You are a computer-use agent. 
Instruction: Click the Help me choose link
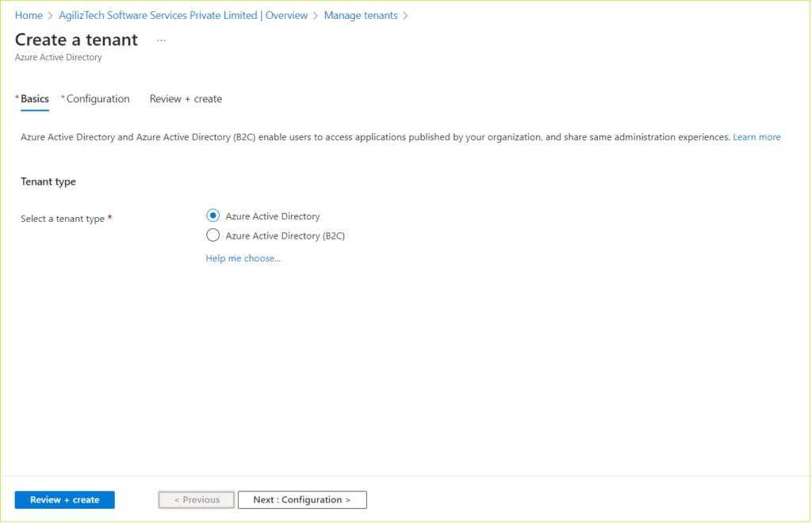[x=243, y=258]
